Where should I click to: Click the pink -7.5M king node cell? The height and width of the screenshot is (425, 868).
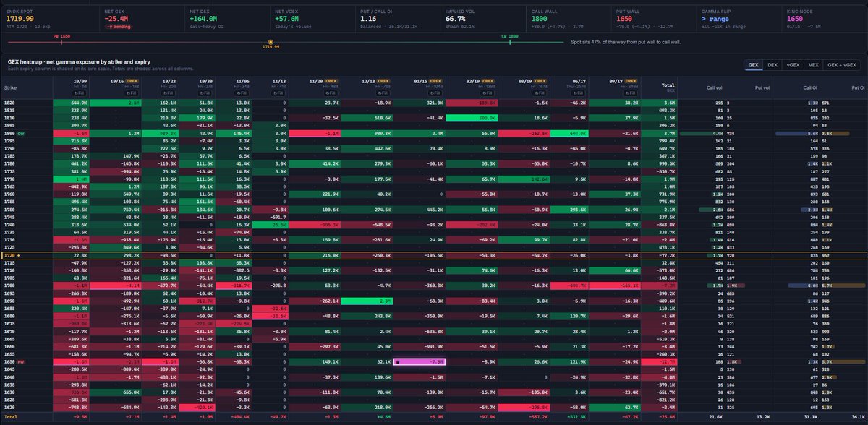click(x=420, y=361)
